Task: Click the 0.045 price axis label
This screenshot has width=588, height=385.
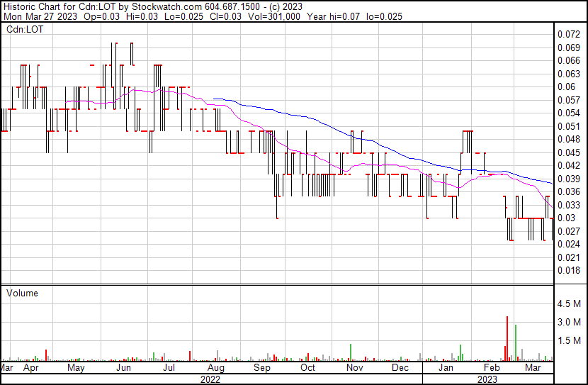Action: (567, 152)
